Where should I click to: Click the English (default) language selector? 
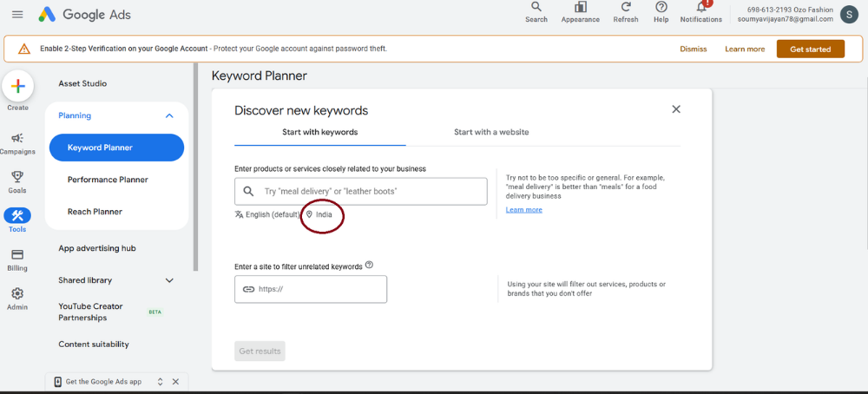coord(267,214)
